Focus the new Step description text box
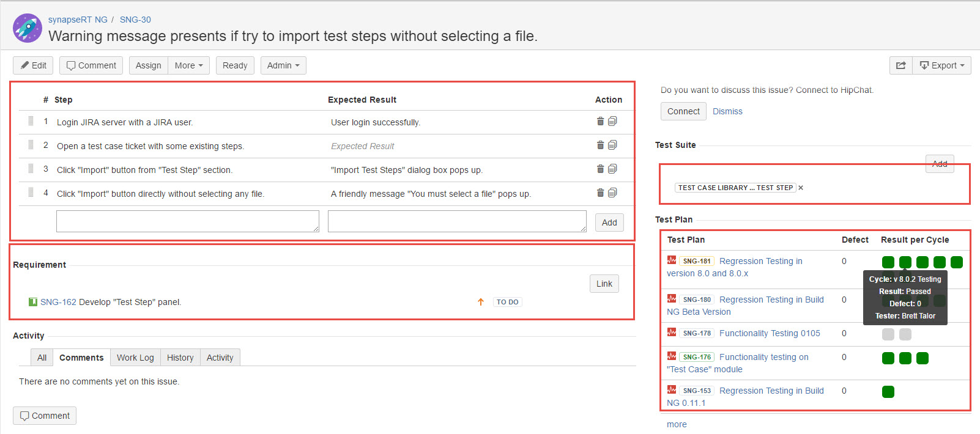Viewport: 980px width, 434px height. coord(187,221)
